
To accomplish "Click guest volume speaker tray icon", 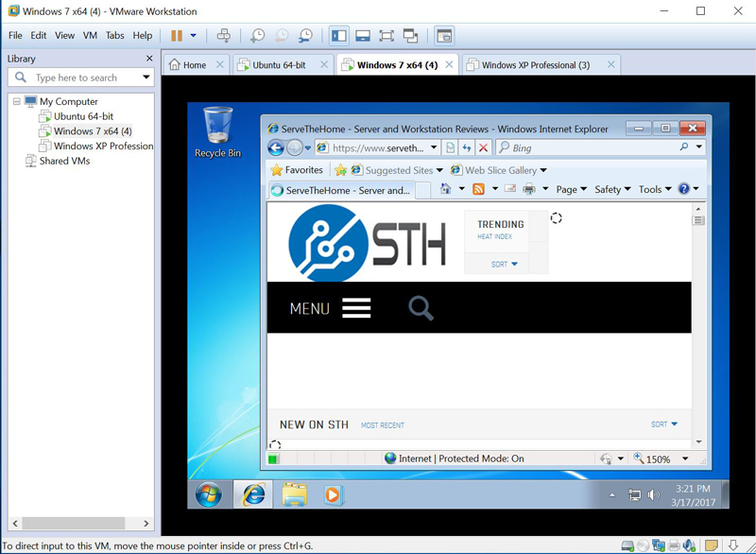I will click(653, 494).
